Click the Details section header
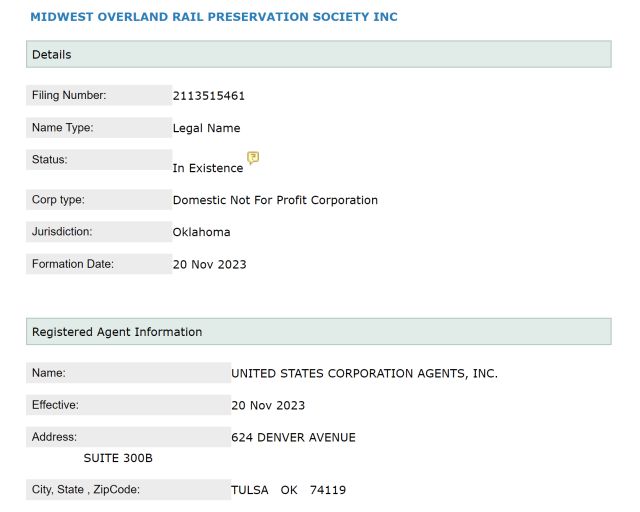The width and height of the screenshot is (640, 512). pyautogui.click(x=319, y=54)
